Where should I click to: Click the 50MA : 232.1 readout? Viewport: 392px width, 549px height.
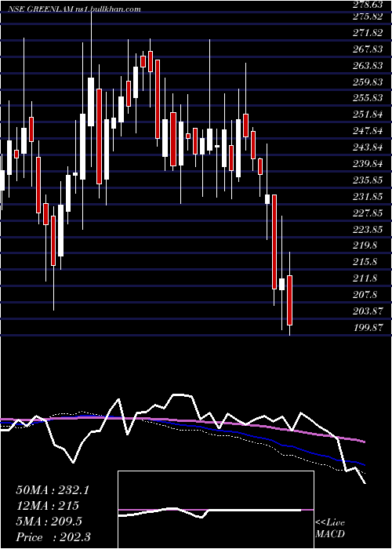(53, 490)
